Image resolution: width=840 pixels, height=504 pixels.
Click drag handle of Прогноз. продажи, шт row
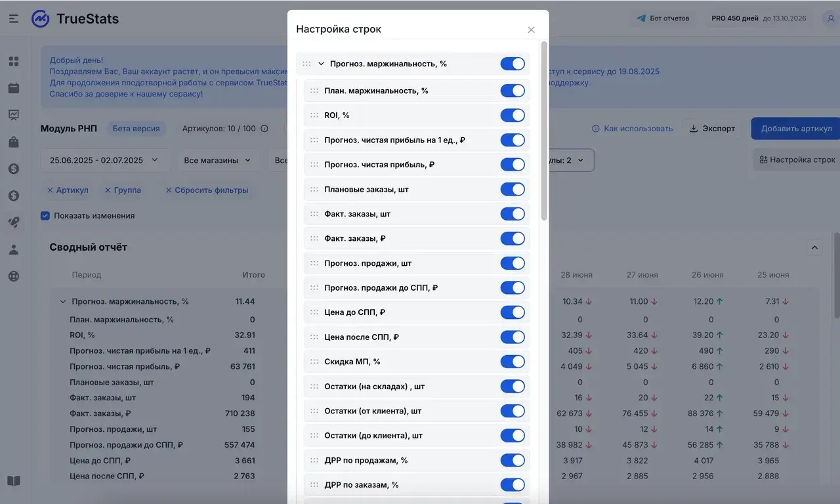tap(314, 263)
